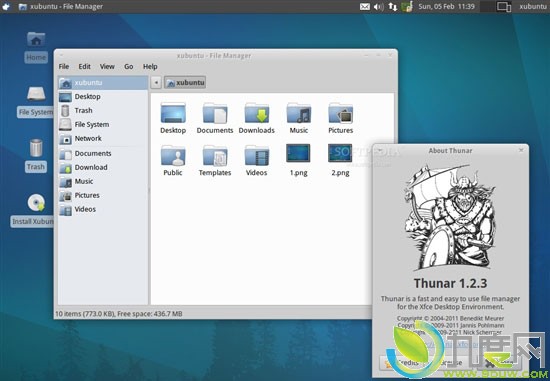
Task: Go to Desktop in sidebar
Action: pyautogui.click(x=103, y=96)
